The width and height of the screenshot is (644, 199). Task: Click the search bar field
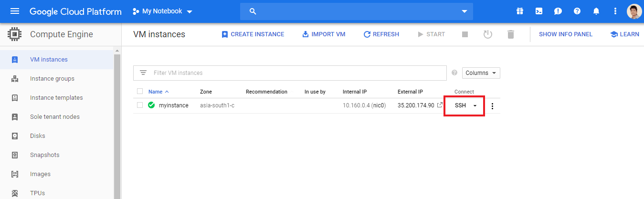tap(356, 11)
